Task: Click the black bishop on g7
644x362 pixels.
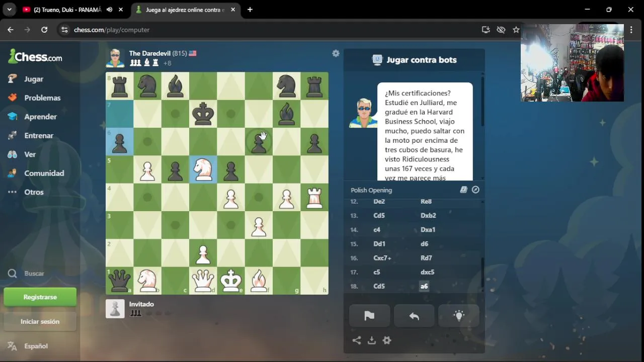Action: [286, 114]
